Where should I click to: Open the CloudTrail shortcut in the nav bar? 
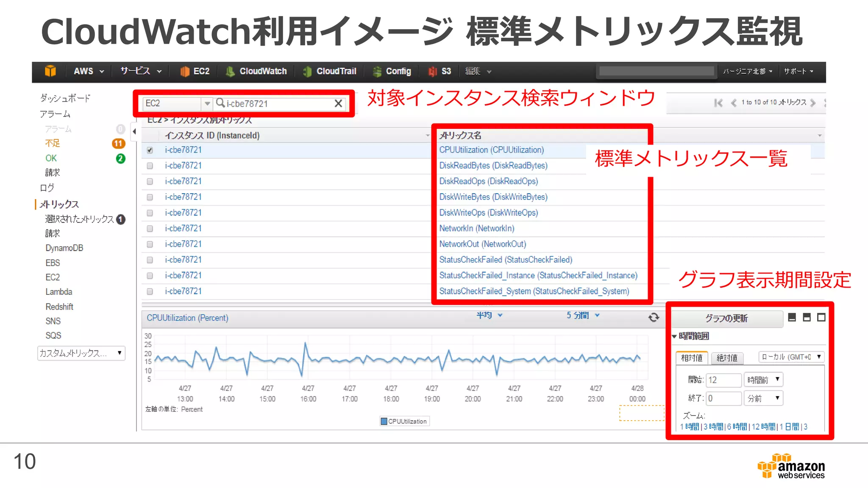click(330, 72)
